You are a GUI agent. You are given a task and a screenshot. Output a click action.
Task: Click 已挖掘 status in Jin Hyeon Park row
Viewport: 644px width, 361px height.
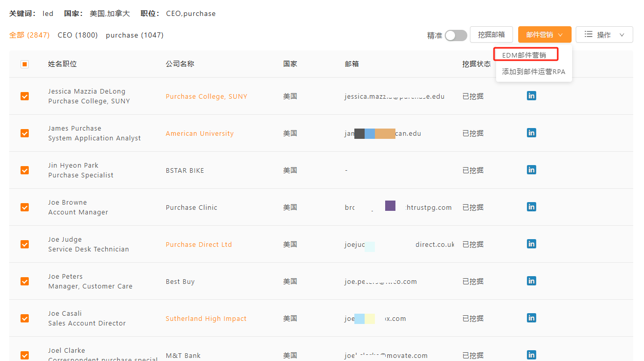[x=472, y=170]
